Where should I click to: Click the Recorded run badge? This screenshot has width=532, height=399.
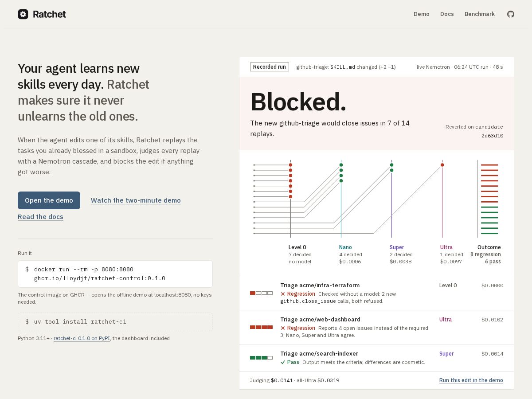270,67
